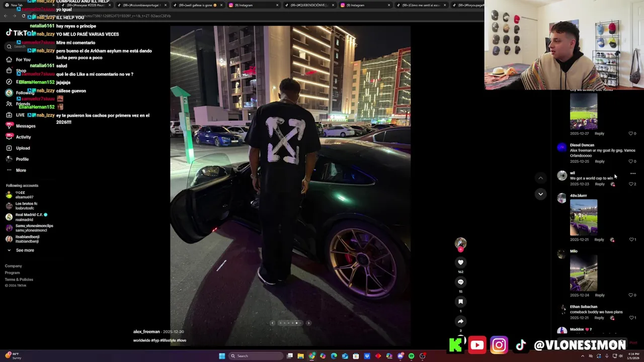Expand system tray hidden icons chevron
This screenshot has height=362, width=644.
pyautogui.click(x=583, y=356)
